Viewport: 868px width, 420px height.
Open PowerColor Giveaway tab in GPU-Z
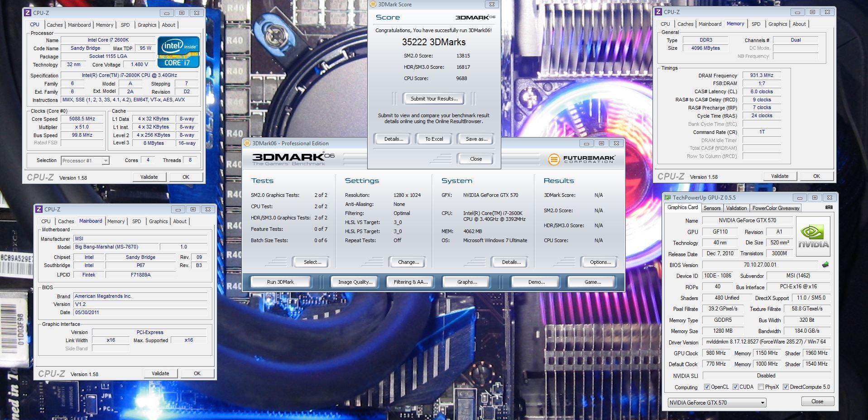(776, 208)
